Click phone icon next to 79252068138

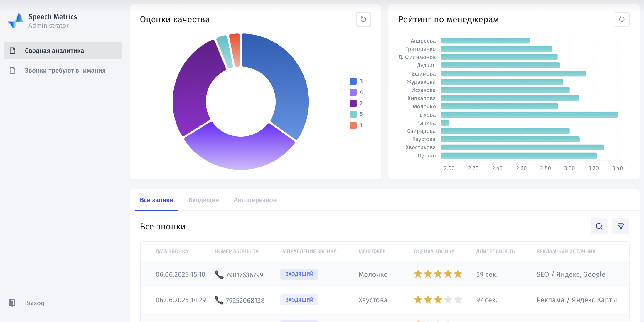point(219,300)
